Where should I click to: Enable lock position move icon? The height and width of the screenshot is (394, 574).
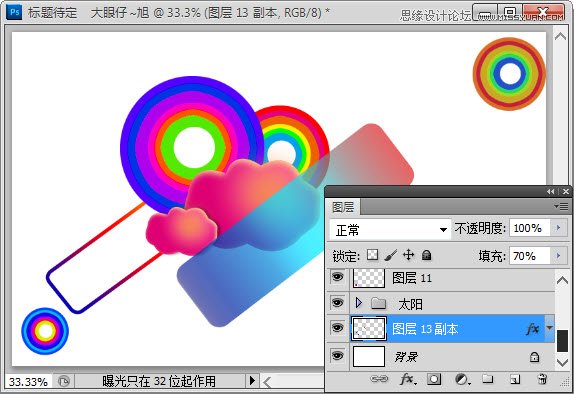(x=409, y=255)
